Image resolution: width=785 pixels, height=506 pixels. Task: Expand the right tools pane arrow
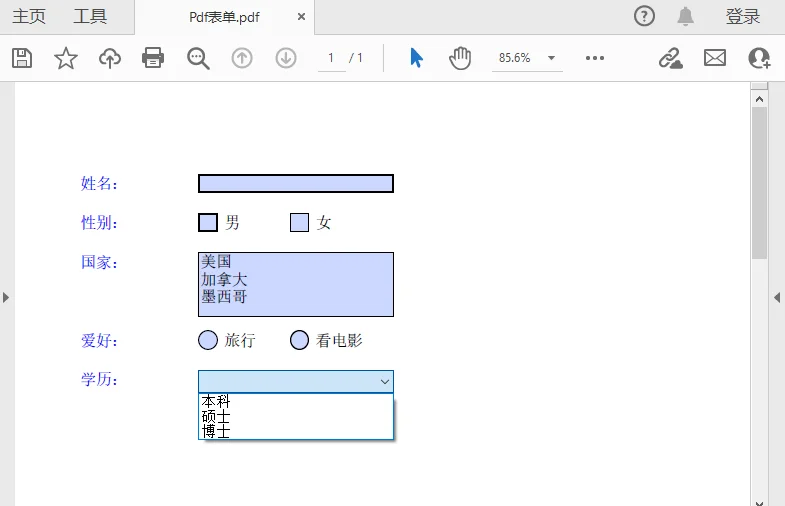tap(777, 297)
